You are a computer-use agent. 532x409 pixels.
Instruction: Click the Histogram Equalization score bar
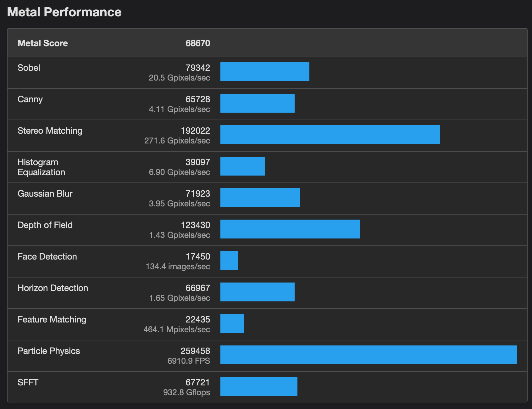(x=242, y=166)
